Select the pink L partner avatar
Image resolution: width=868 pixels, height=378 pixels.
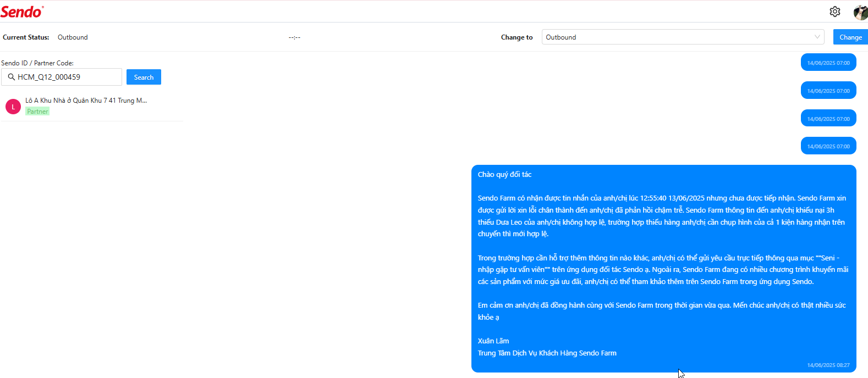point(13,107)
